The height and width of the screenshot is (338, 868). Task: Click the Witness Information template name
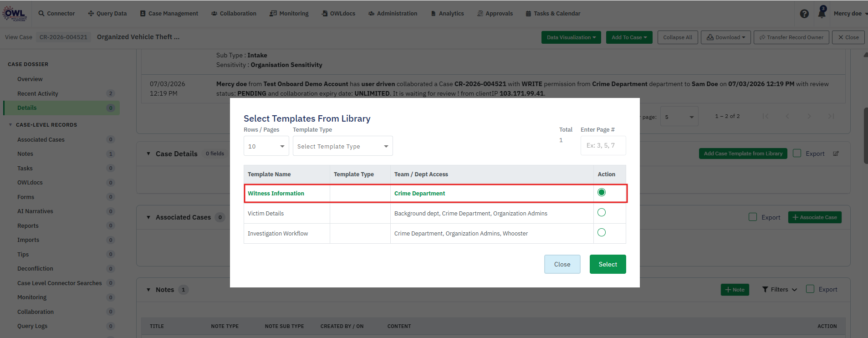(x=276, y=194)
